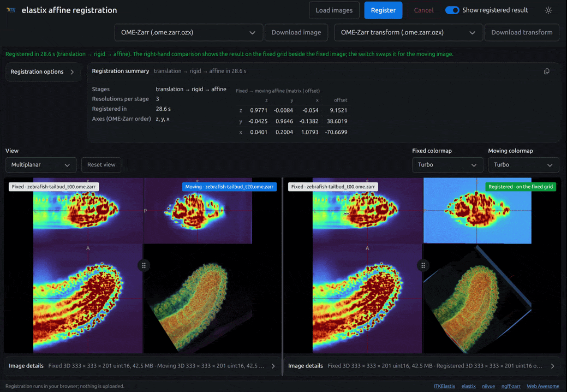Click the Fixed zebrafish-tailbud_t00 label in left viewer
Screen dimensions: 567x392
click(53, 187)
